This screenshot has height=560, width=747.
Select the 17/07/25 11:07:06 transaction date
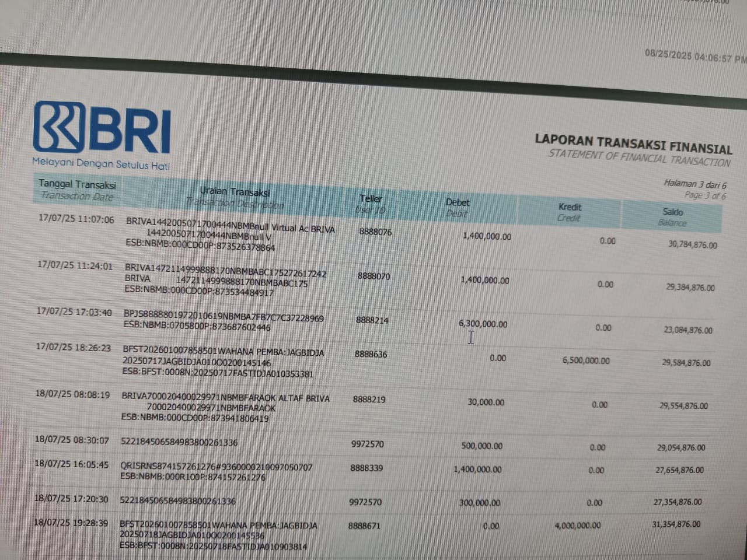tap(76, 219)
